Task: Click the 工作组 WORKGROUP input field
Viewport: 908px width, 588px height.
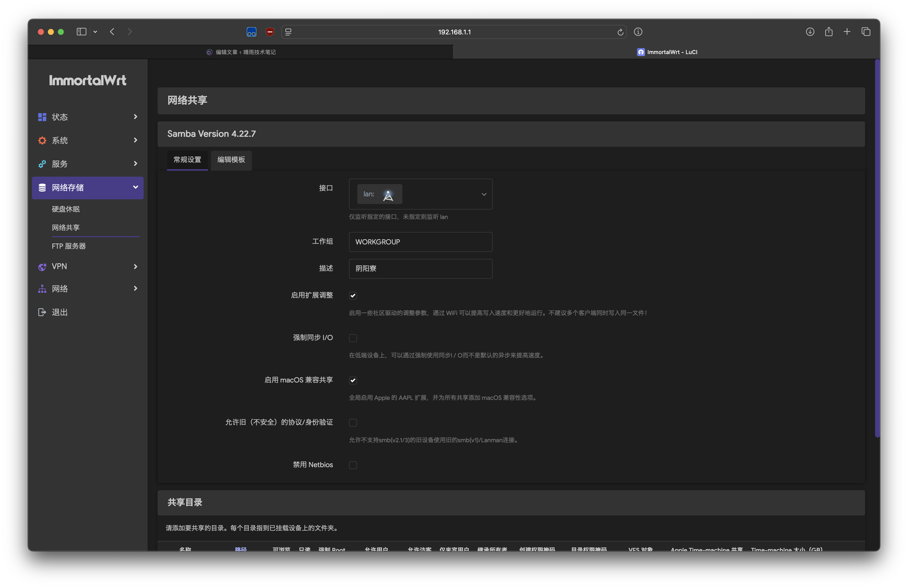Action: click(x=420, y=242)
